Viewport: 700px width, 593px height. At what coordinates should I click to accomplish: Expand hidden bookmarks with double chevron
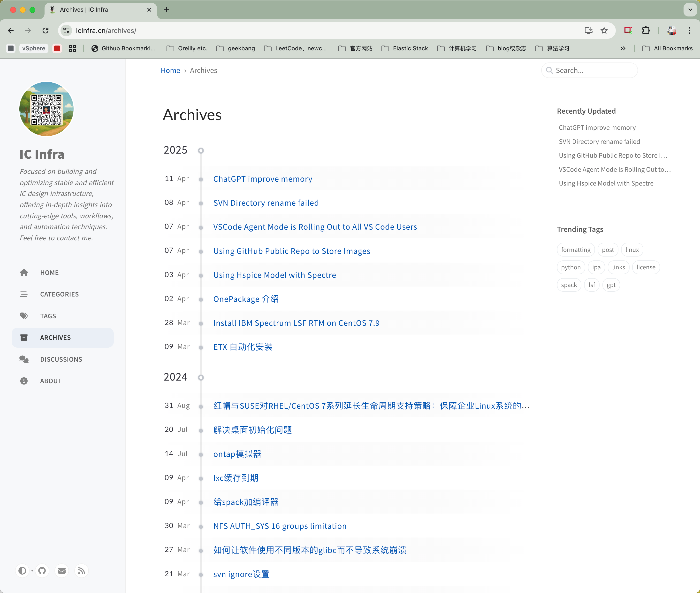(623, 48)
